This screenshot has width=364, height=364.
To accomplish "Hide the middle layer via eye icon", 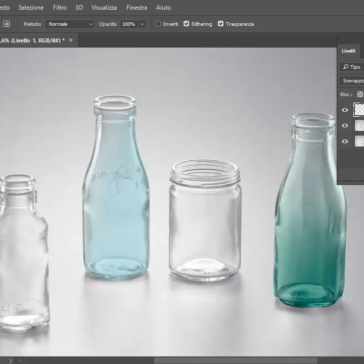I will (345, 126).
